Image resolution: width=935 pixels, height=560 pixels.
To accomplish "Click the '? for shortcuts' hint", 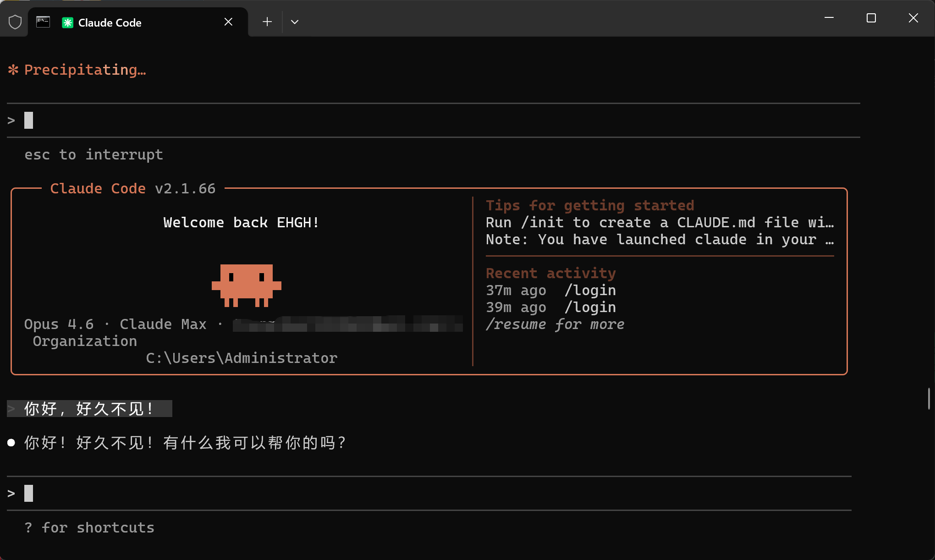I will (x=89, y=528).
